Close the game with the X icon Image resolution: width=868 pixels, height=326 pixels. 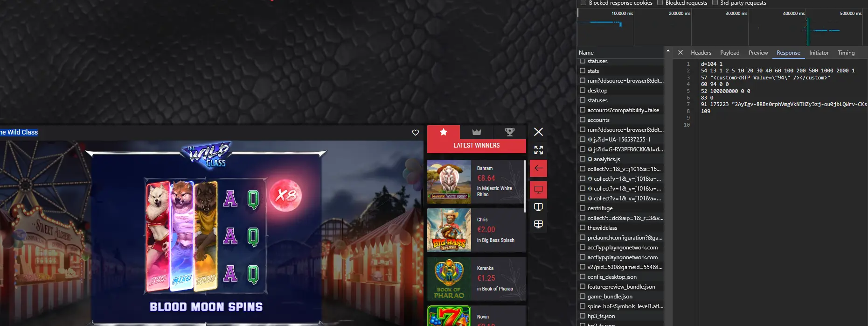pyautogui.click(x=538, y=132)
